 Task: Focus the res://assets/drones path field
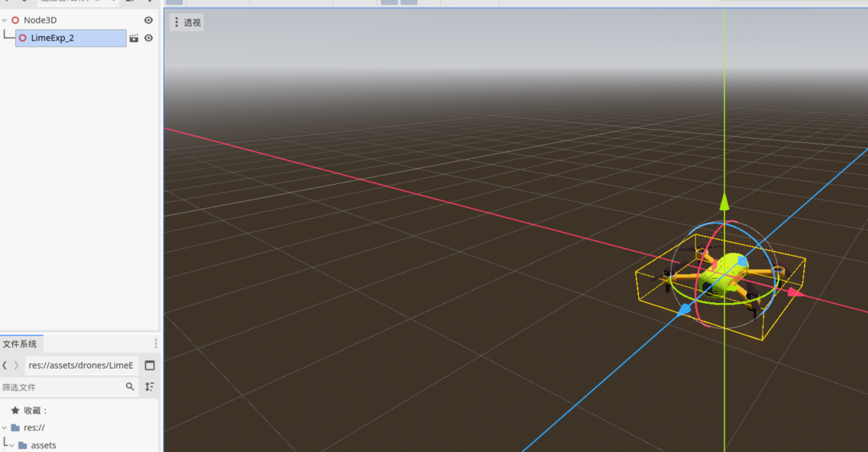(x=81, y=365)
